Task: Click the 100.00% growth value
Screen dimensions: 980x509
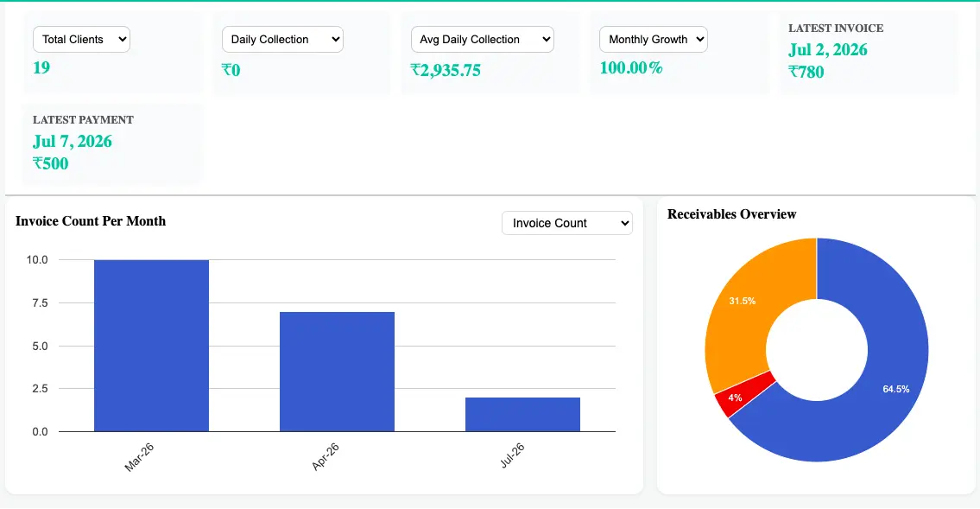Action: 631,67
